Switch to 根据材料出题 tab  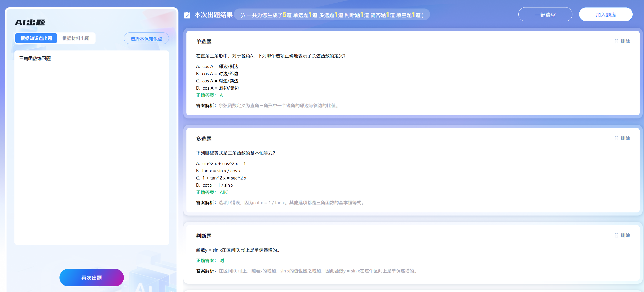pyautogui.click(x=76, y=38)
